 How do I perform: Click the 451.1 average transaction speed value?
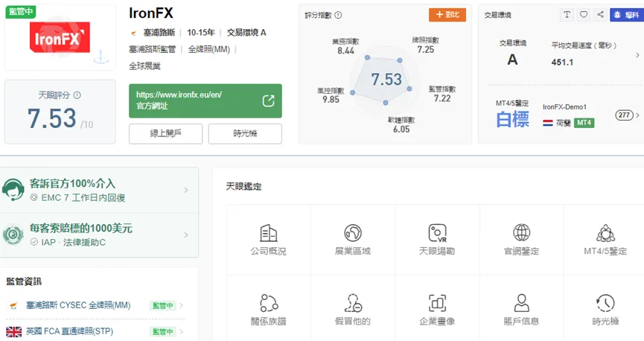tap(562, 62)
